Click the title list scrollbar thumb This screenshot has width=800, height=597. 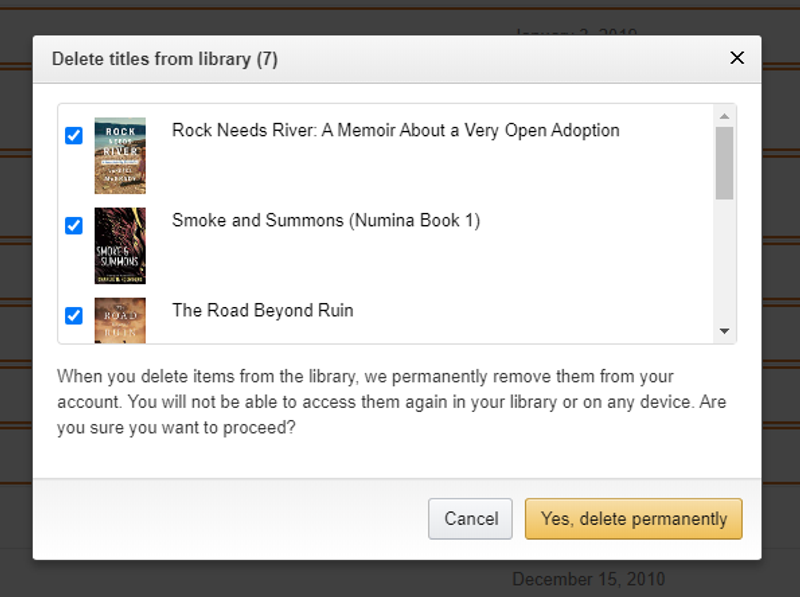tap(725, 163)
